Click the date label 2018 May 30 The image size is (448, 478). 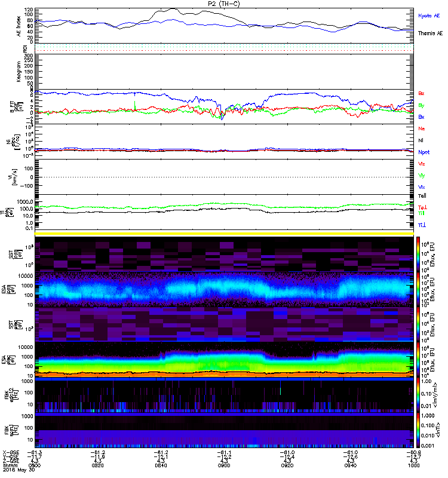click(x=19, y=470)
